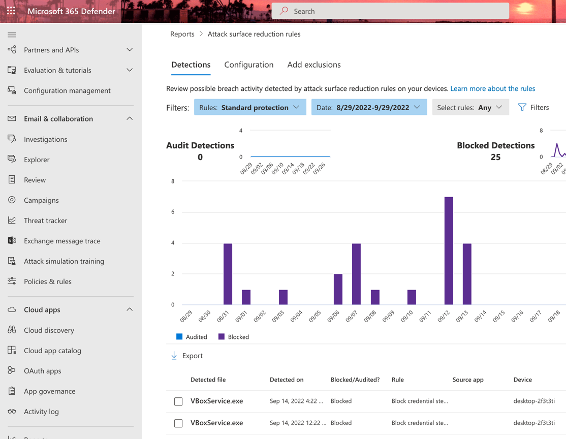Click in the Search input field
This screenshot has width=566, height=440.
tap(390, 11)
